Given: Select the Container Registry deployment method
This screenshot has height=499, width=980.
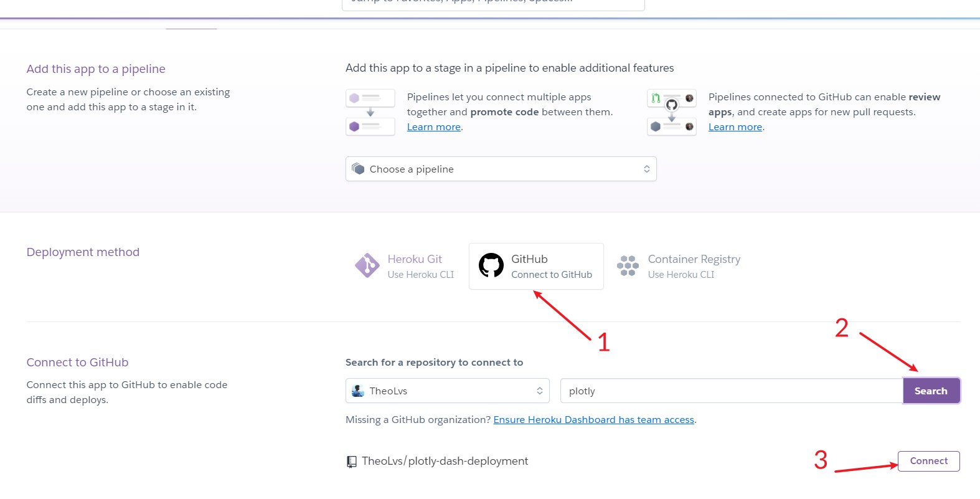Looking at the screenshot, I should tap(679, 266).
